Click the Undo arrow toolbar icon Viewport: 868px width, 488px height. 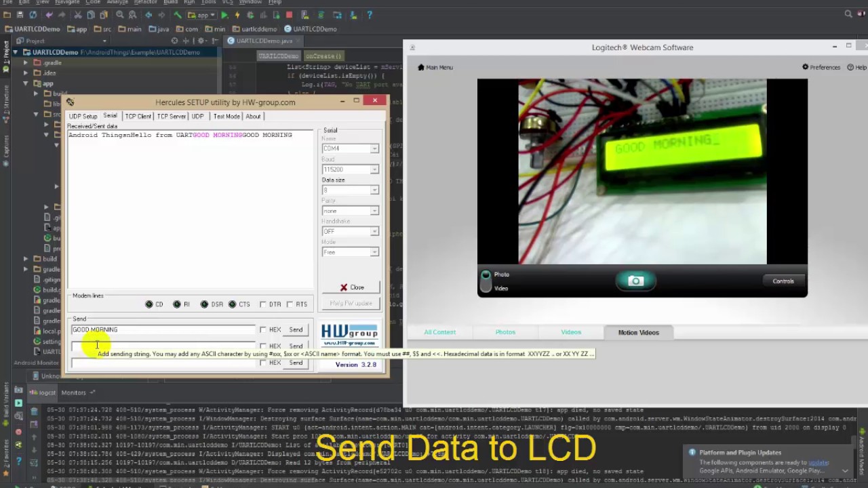pyautogui.click(x=49, y=15)
